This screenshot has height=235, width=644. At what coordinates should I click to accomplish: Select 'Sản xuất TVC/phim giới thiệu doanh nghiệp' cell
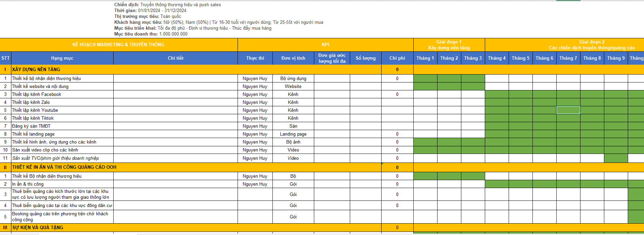click(x=56, y=158)
